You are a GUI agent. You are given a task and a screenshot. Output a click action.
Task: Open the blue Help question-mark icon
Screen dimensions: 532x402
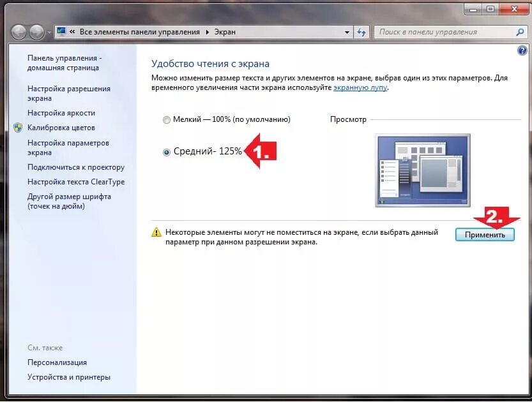coord(522,50)
